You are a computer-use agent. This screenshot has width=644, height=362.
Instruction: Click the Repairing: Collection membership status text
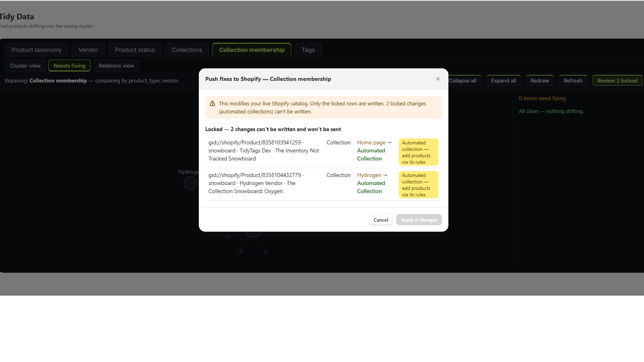click(91, 80)
